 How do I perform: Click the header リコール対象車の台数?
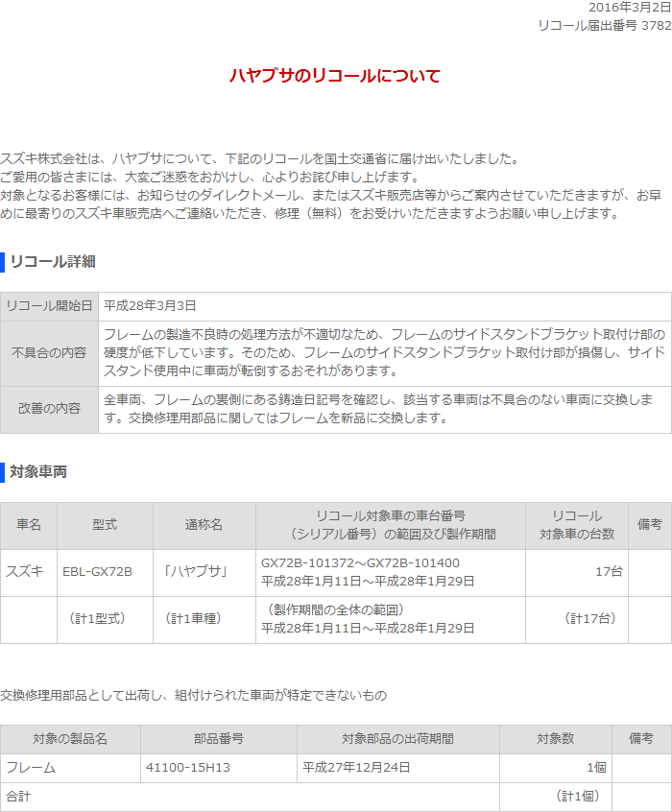point(577,525)
